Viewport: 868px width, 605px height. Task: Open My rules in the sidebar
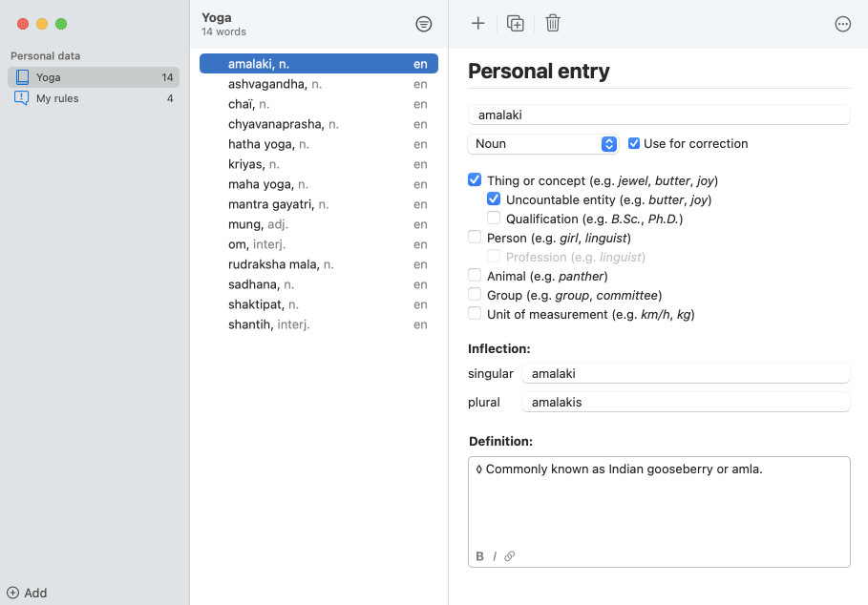click(x=93, y=98)
